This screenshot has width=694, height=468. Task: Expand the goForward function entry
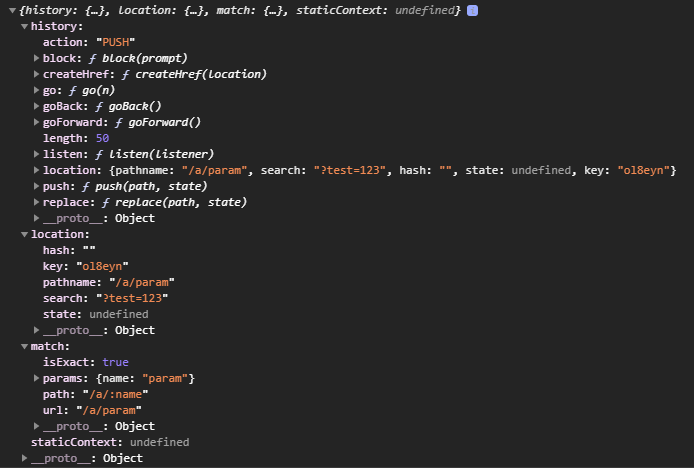tap(36, 122)
